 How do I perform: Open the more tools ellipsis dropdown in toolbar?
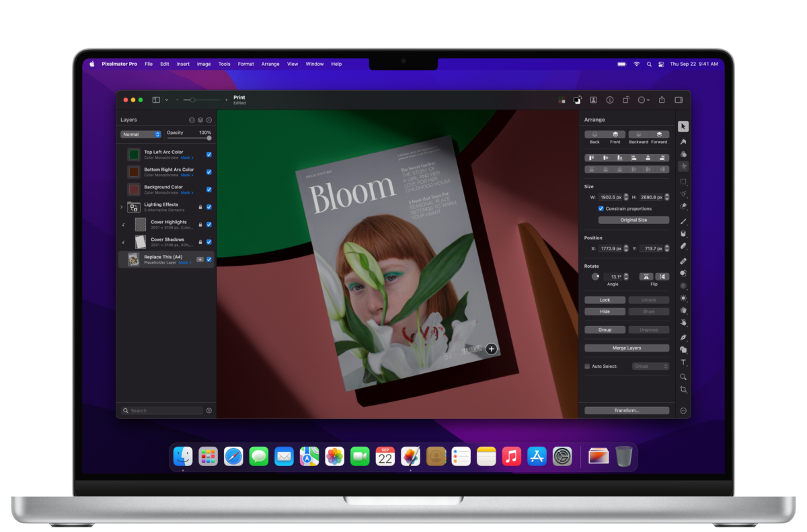[643, 100]
